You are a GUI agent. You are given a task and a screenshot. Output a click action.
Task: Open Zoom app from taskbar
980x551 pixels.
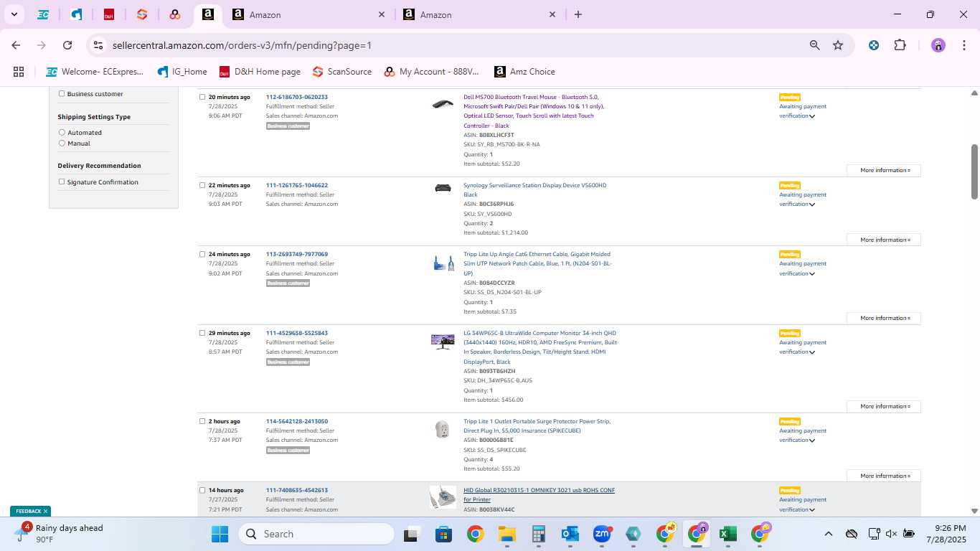[x=602, y=534]
